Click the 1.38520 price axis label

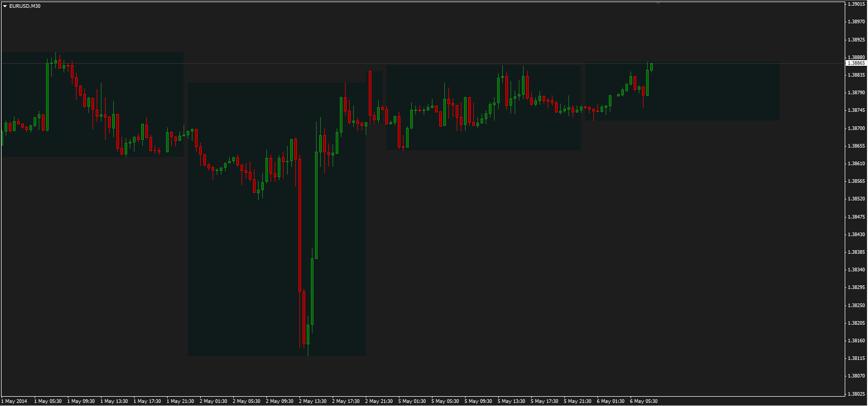point(856,199)
